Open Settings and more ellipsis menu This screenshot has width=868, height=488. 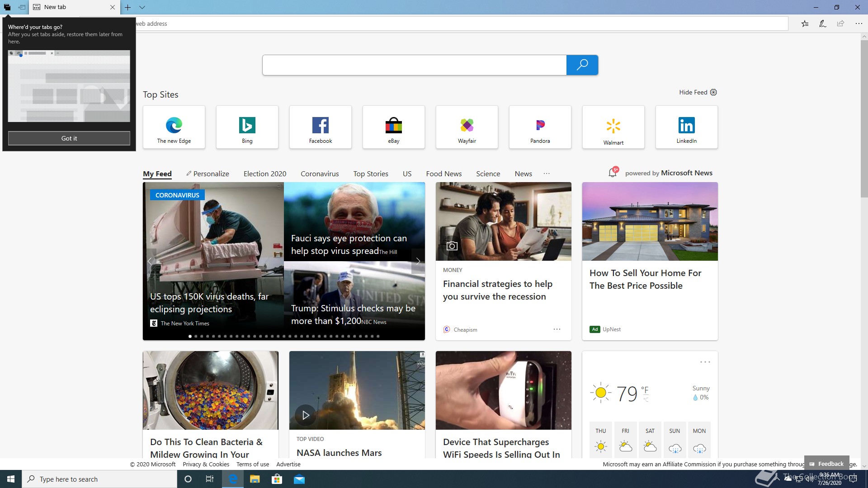pos(859,23)
